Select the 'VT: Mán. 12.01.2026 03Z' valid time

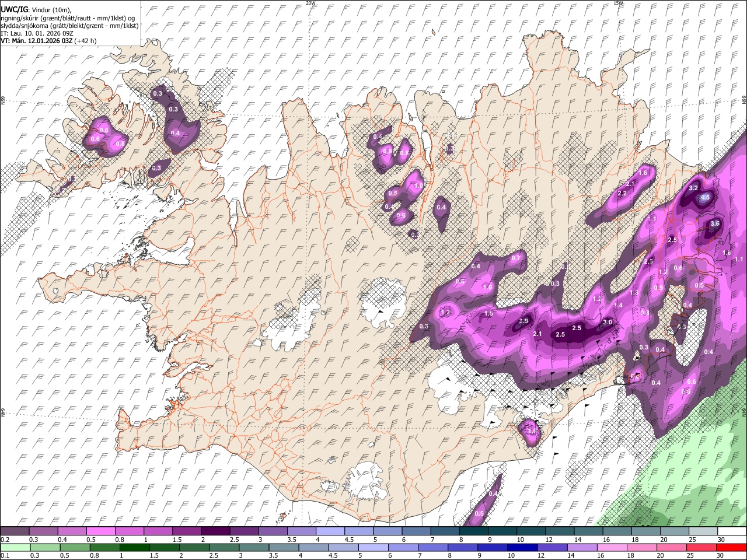tap(37, 41)
